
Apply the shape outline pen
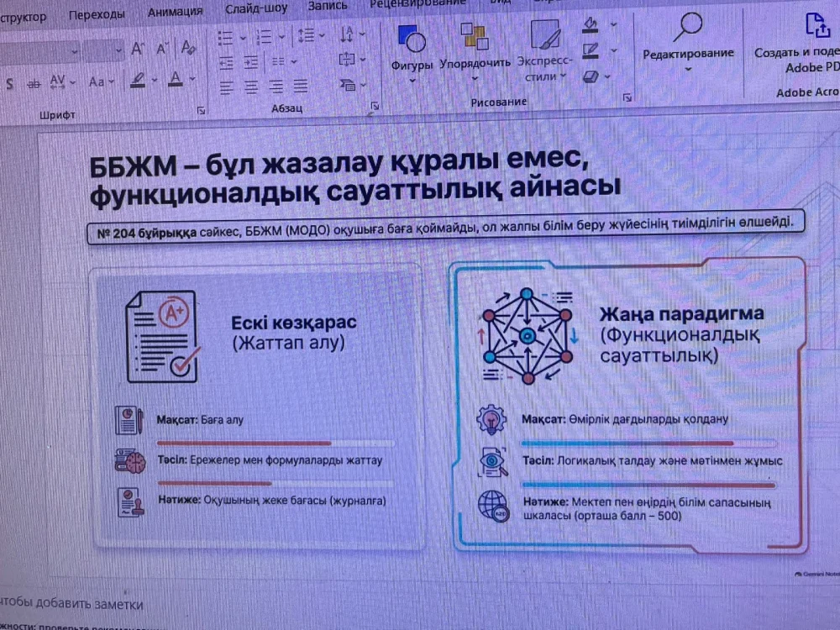click(591, 50)
